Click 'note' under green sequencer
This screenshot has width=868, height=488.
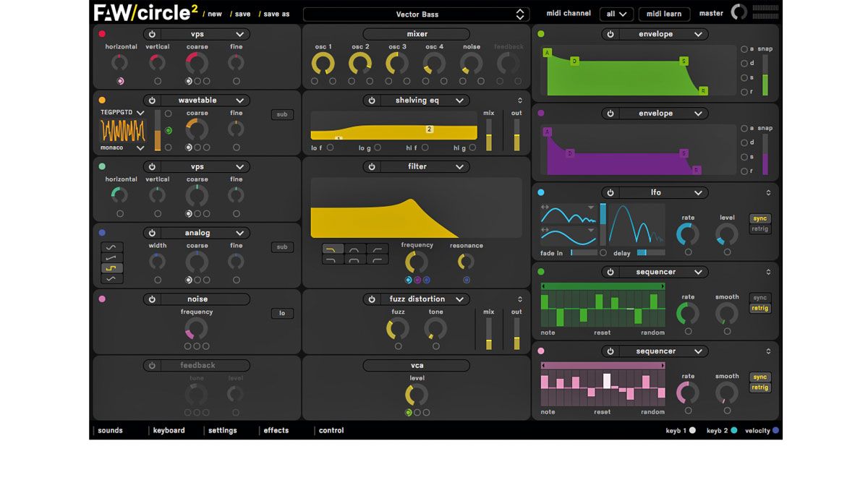click(548, 333)
